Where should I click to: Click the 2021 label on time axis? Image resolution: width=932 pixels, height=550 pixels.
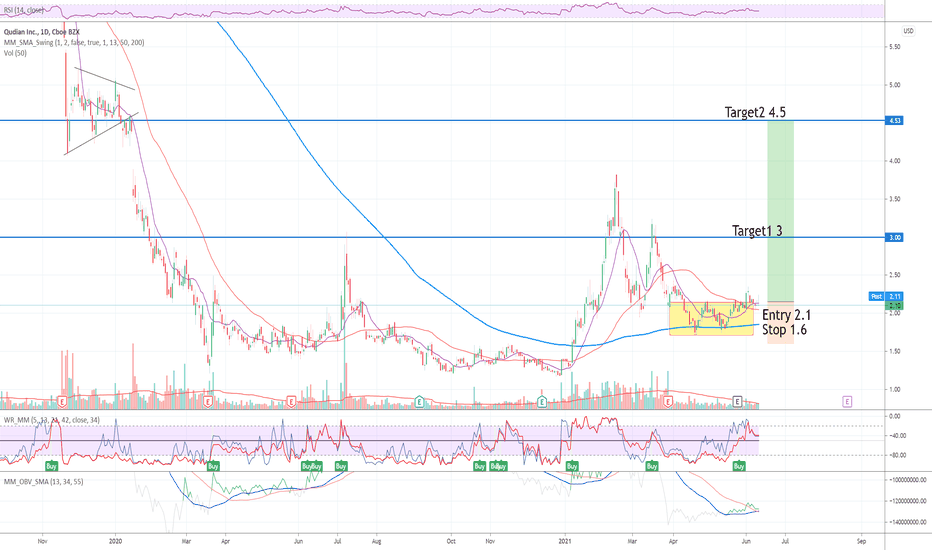[565, 541]
